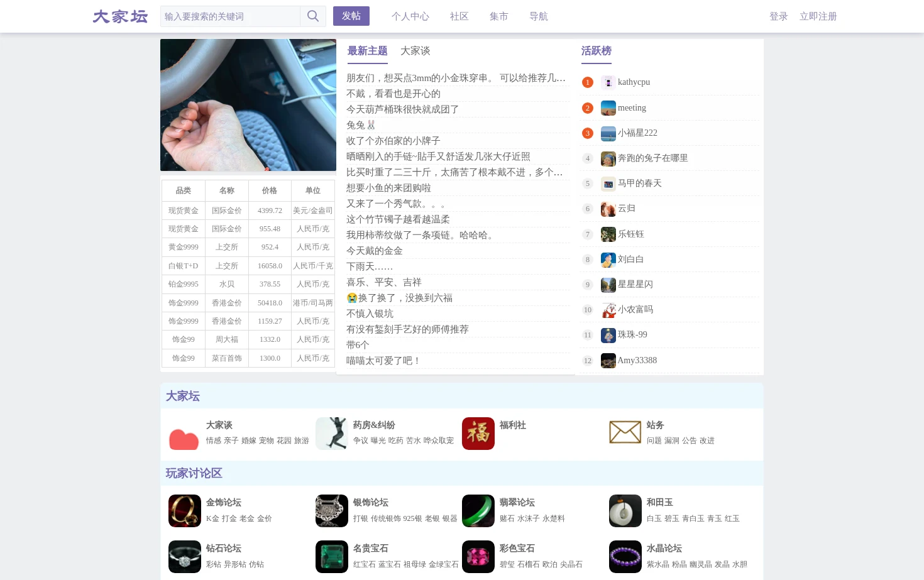Click 珠珠-99 avatar icon

tap(608, 335)
